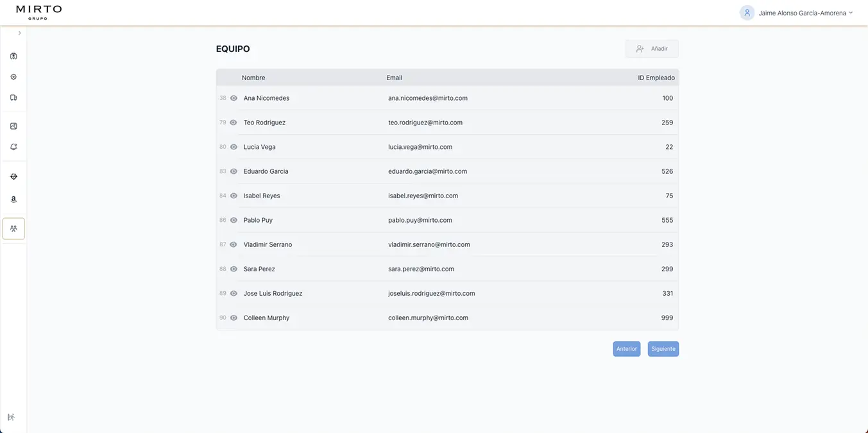View details eye icon for Vladimir Serrano

click(234, 244)
